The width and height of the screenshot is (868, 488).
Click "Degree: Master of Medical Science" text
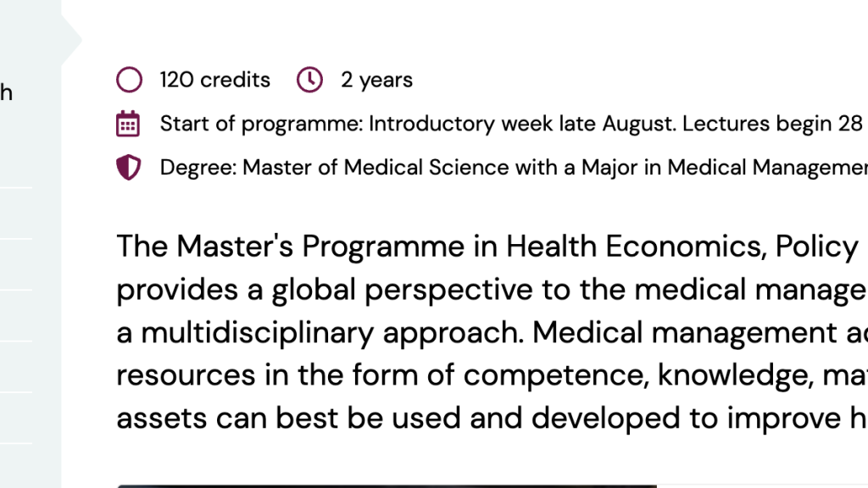334,168
